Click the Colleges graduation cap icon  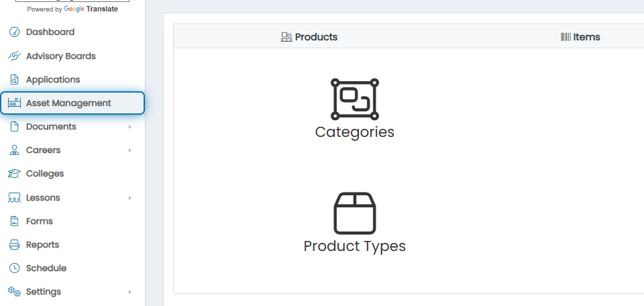point(14,174)
